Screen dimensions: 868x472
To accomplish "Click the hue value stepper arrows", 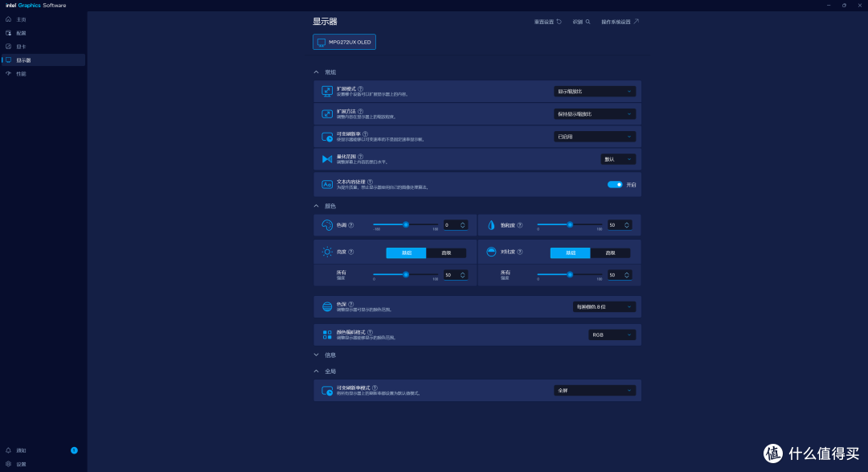I will 463,225.
